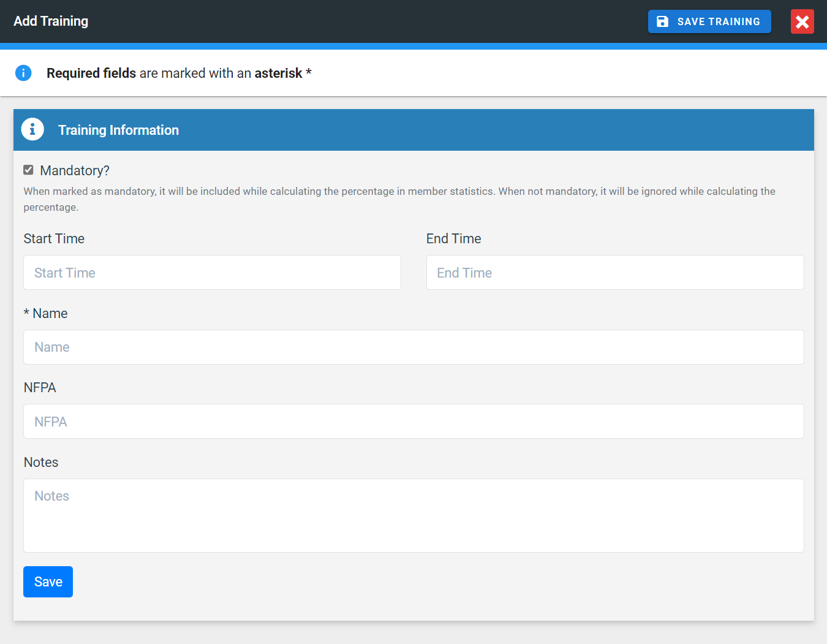Click the Start Time field label
Image resolution: width=827 pixels, height=644 pixels.
54,239
